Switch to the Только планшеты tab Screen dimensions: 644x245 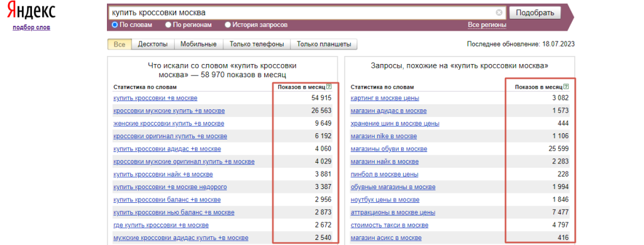click(x=324, y=45)
